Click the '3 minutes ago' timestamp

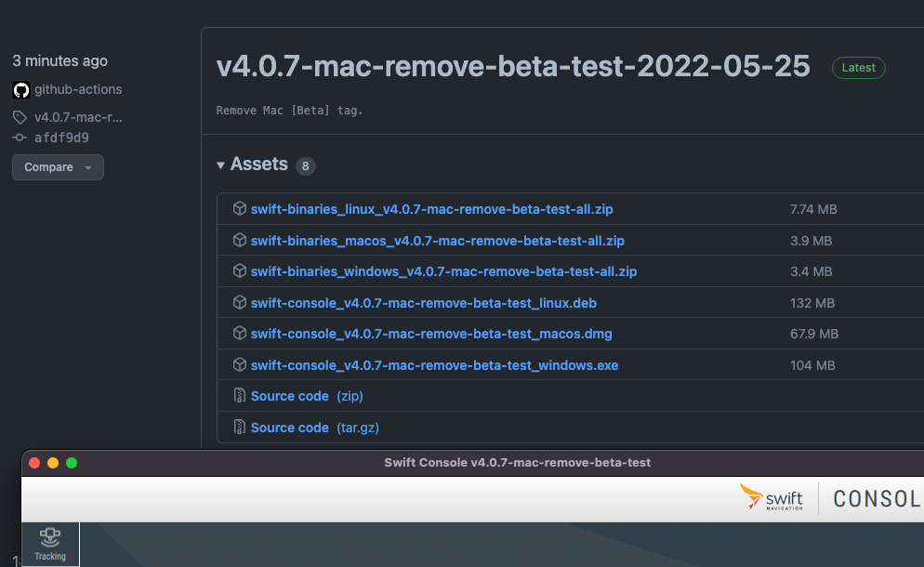pyautogui.click(x=60, y=60)
